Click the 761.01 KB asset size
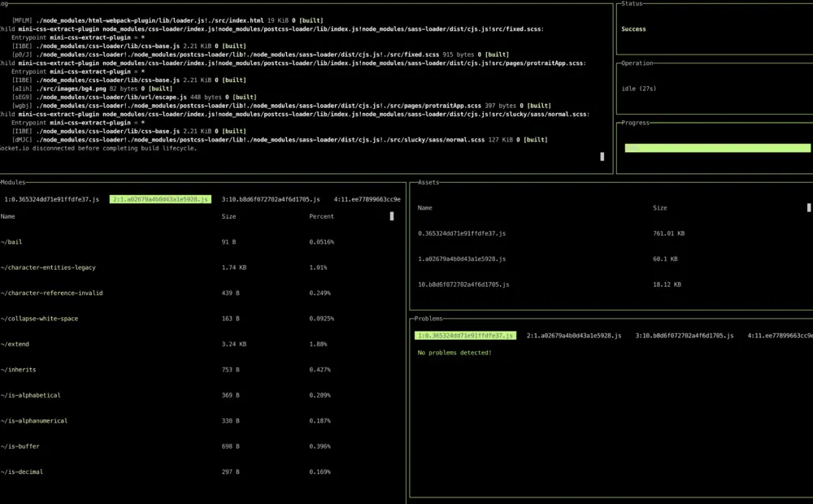Image resolution: width=813 pixels, height=504 pixels. pos(669,233)
